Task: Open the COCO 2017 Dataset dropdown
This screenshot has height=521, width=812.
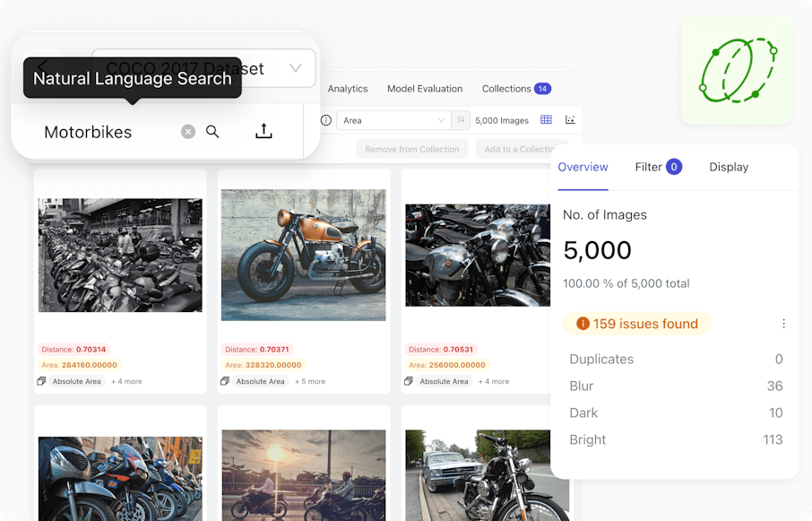Action: (204, 68)
